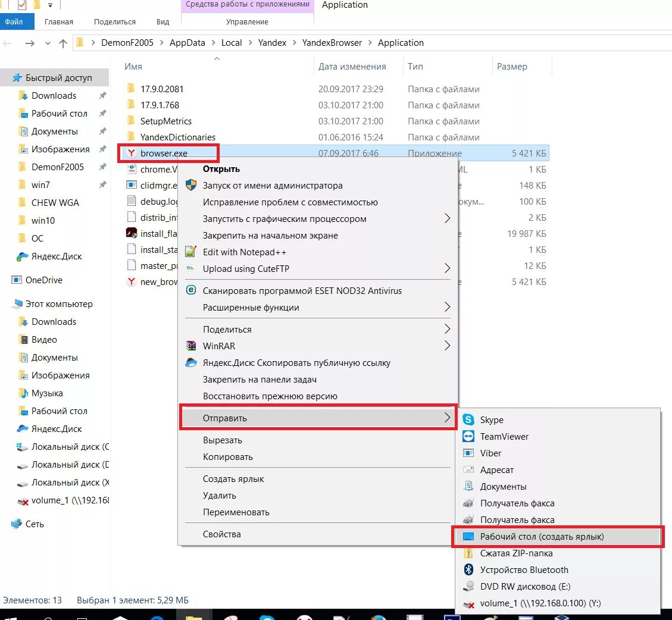Image resolution: width=672 pixels, height=620 pixels.
Task: Click the chevron after AppData in the address bar
Action: [214, 43]
